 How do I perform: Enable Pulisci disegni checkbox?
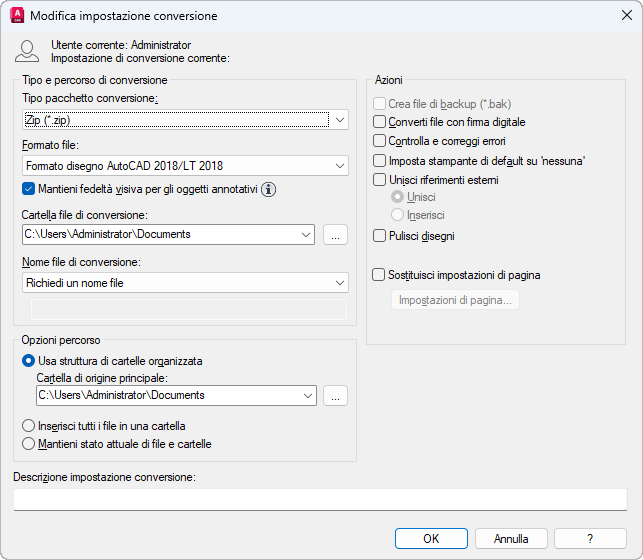point(379,236)
